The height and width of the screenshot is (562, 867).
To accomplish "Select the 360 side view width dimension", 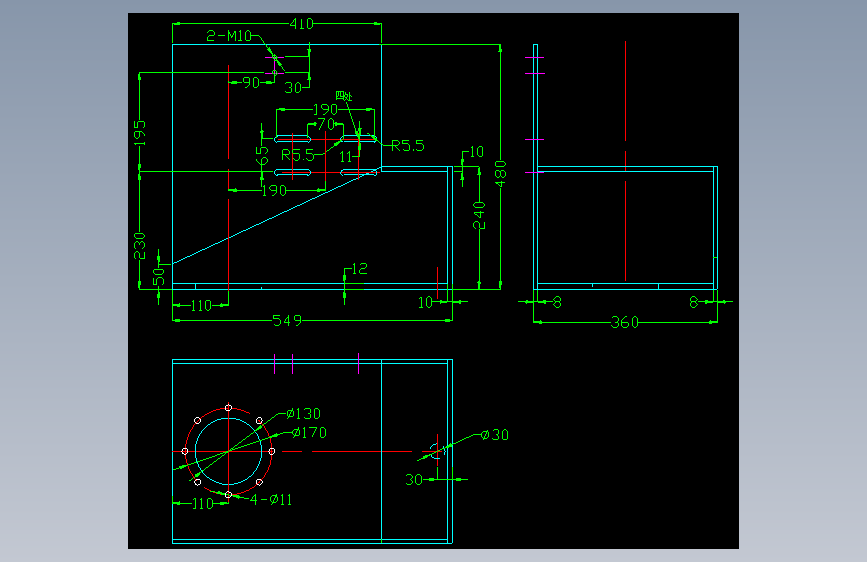I will 624,322.
